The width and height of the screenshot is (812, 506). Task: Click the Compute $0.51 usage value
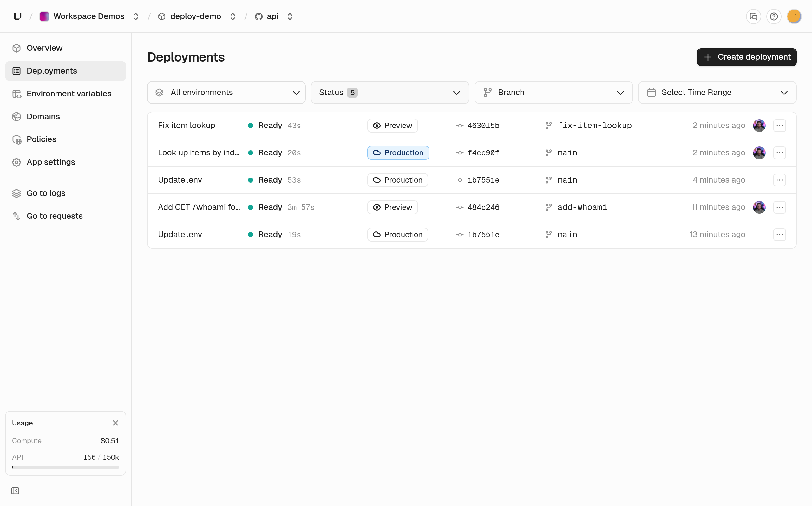(110, 441)
